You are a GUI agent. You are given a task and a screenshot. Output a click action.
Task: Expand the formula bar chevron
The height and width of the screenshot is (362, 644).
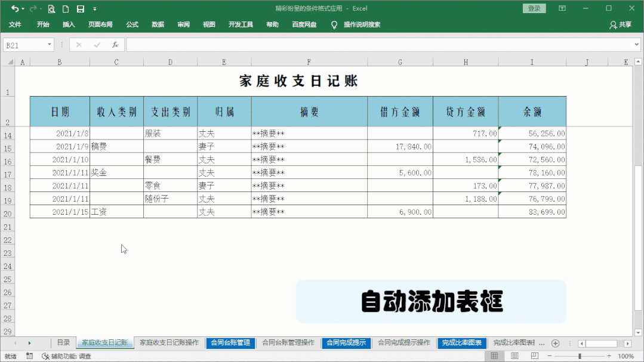tap(637, 45)
